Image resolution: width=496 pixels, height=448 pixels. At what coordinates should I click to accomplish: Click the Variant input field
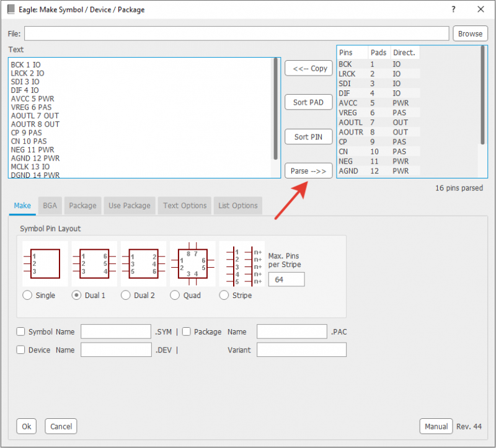pos(301,350)
